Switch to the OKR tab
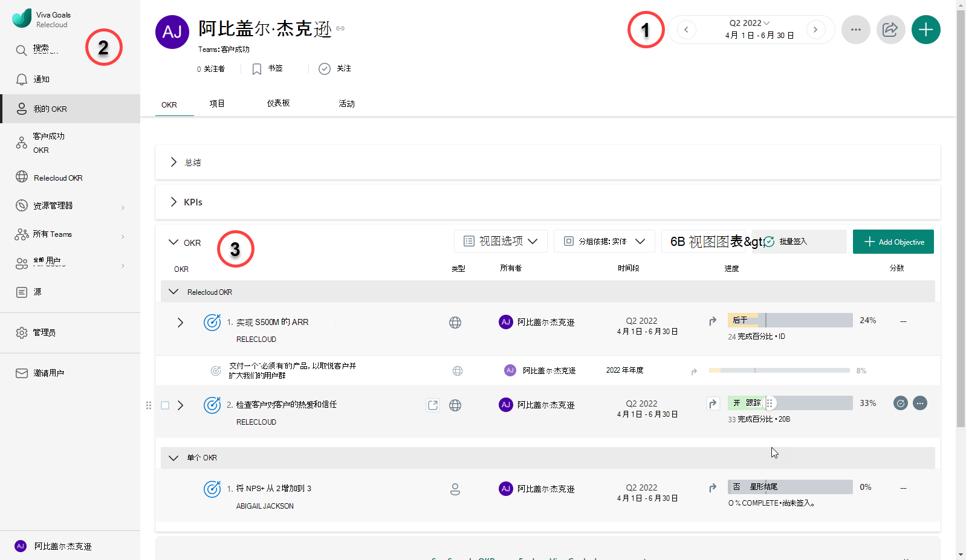966x560 pixels. pos(169,105)
